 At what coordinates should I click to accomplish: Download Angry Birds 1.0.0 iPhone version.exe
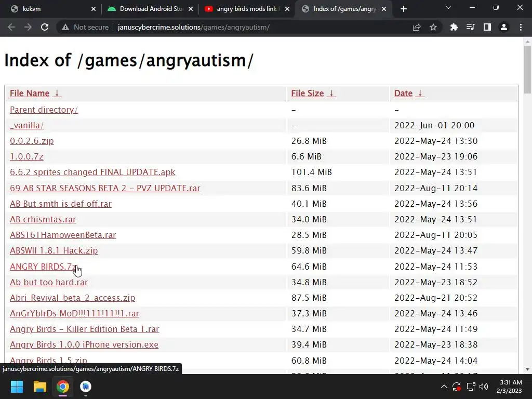84,345
